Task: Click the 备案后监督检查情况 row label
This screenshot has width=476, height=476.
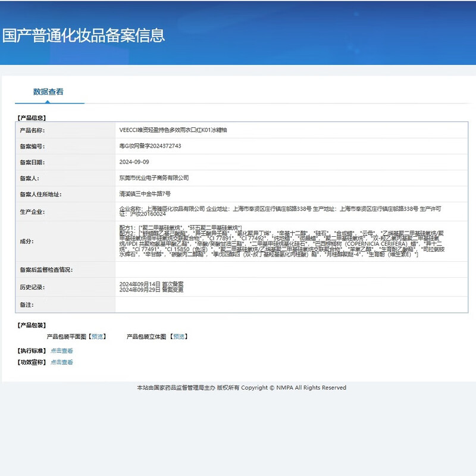Action: point(46,270)
